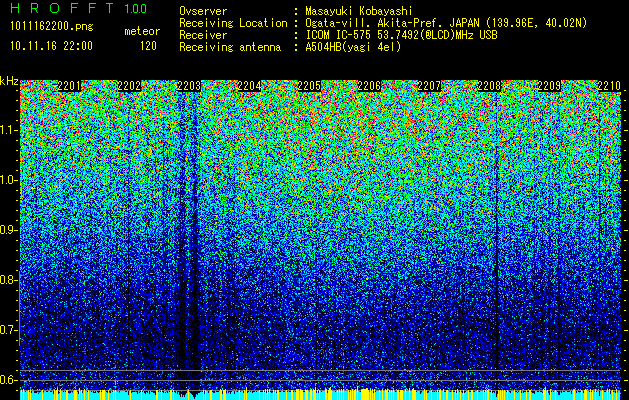Click the 1.1 frequency axis label
Image resolution: width=629 pixels, height=400 pixels.
coord(9,130)
